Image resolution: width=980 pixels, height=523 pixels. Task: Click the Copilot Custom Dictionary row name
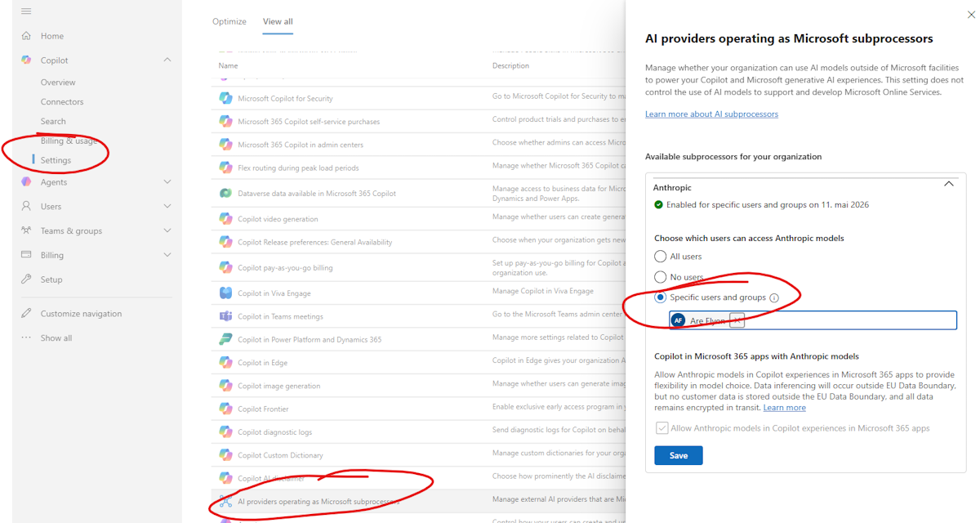point(280,455)
